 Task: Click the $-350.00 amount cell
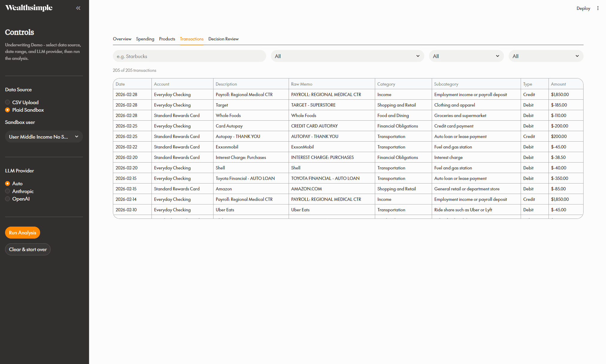(x=566, y=178)
